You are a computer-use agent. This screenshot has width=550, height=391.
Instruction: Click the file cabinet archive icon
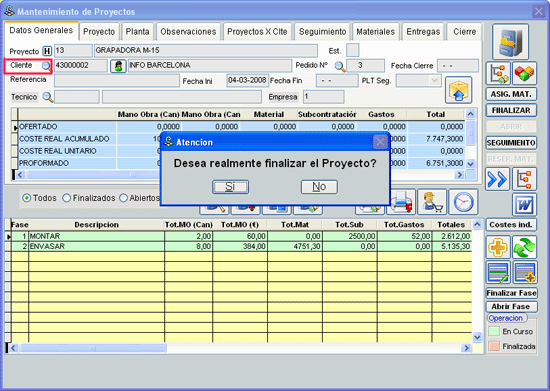[x=510, y=42]
